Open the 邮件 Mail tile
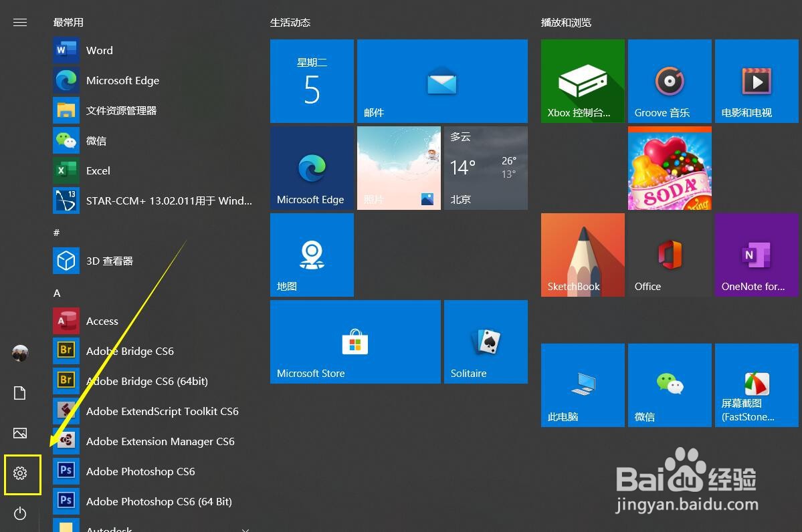802x532 pixels. 441,81
